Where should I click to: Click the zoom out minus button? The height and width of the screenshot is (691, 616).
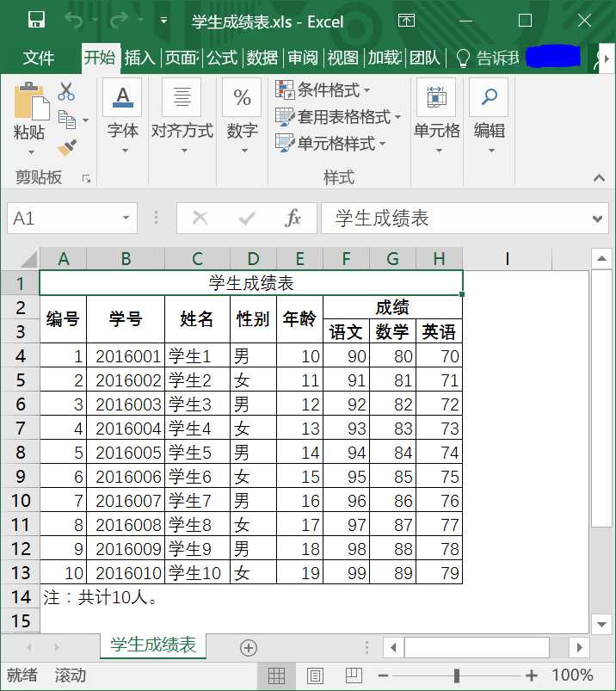(383, 676)
